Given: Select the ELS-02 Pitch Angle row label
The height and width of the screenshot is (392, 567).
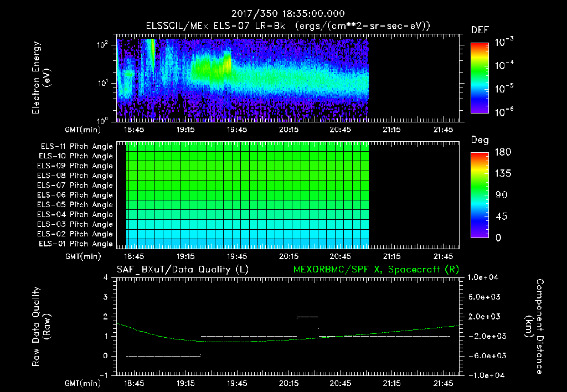Looking at the screenshot, I should 75,234.
